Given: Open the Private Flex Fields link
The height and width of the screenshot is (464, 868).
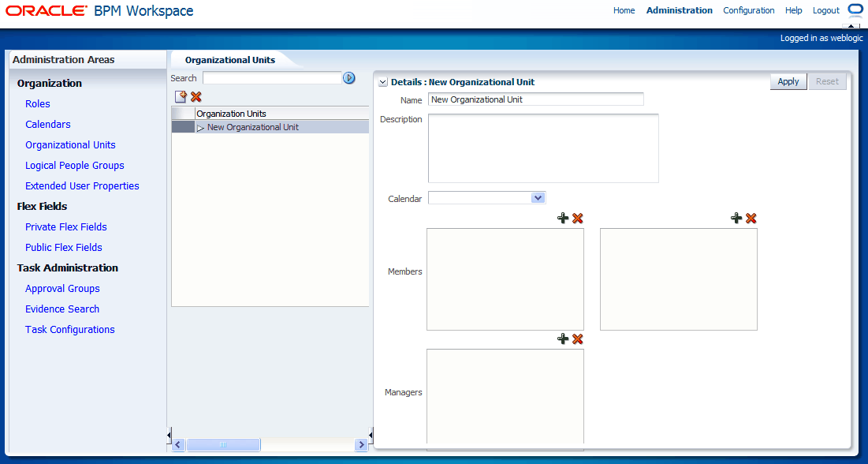Looking at the screenshot, I should [66, 226].
